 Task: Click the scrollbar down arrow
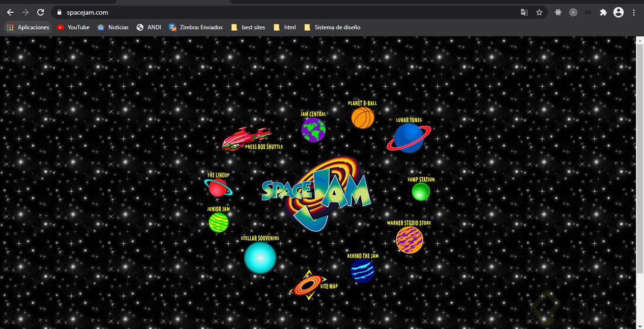coord(640,325)
